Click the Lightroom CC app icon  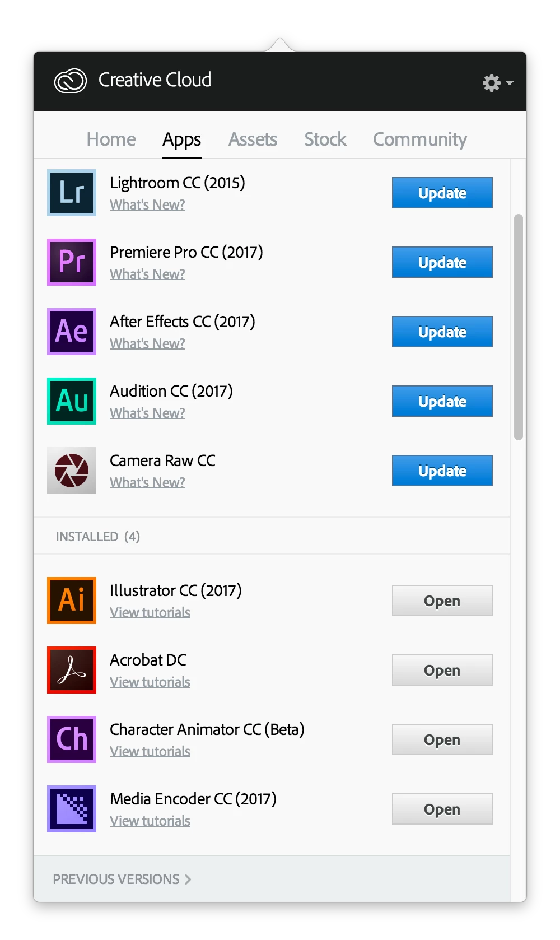pos(72,193)
